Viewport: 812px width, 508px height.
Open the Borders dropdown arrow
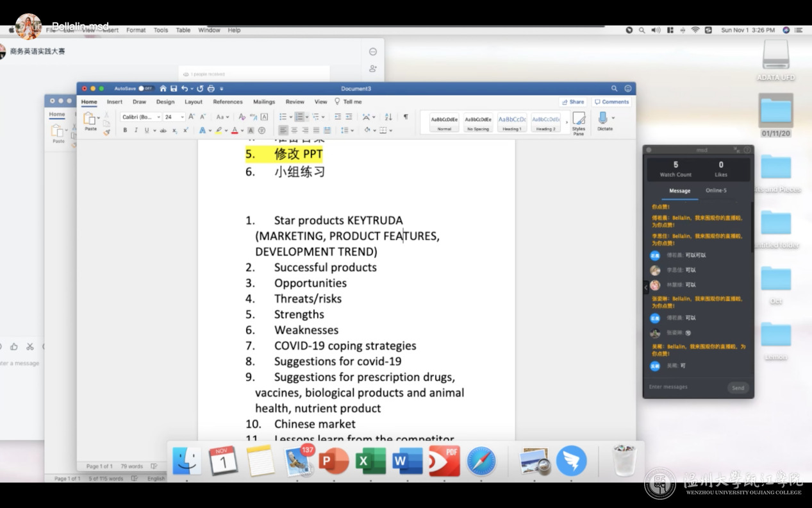coord(391,130)
